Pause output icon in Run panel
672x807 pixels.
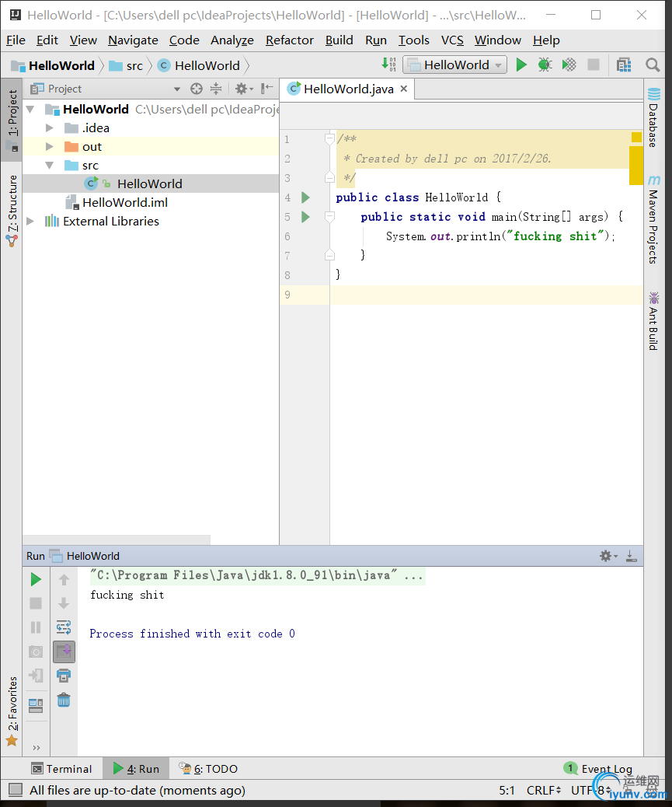tap(36, 627)
